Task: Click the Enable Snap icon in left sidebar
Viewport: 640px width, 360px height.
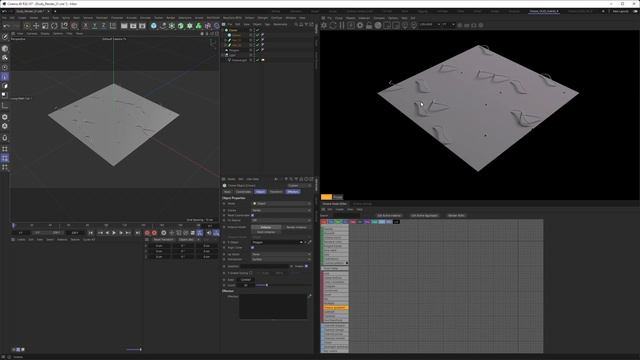Action: [5, 138]
